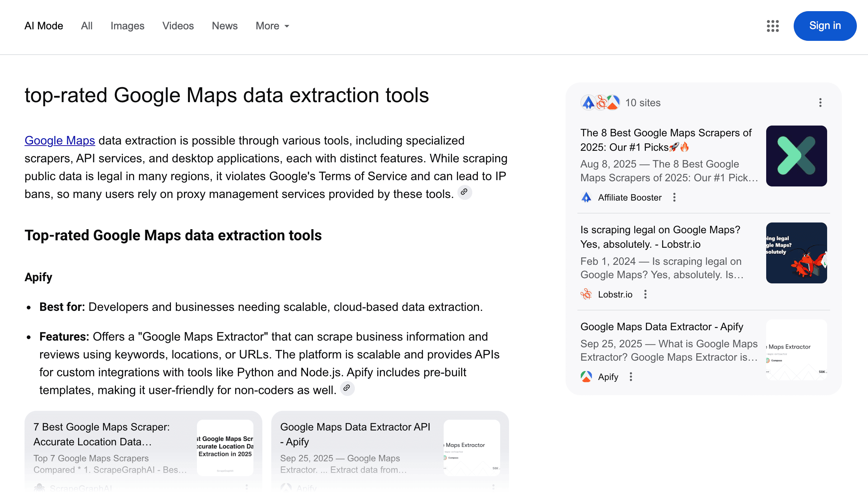Switch to the Videos tab
Image resolution: width=868 pixels, height=494 pixels.
coord(178,26)
